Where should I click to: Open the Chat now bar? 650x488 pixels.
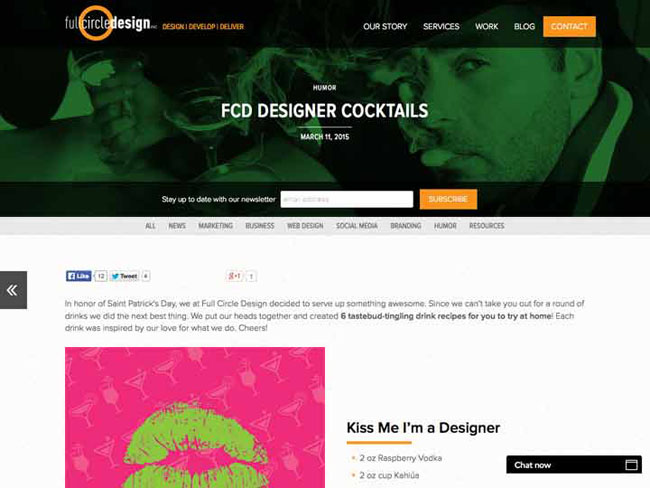coord(574,465)
